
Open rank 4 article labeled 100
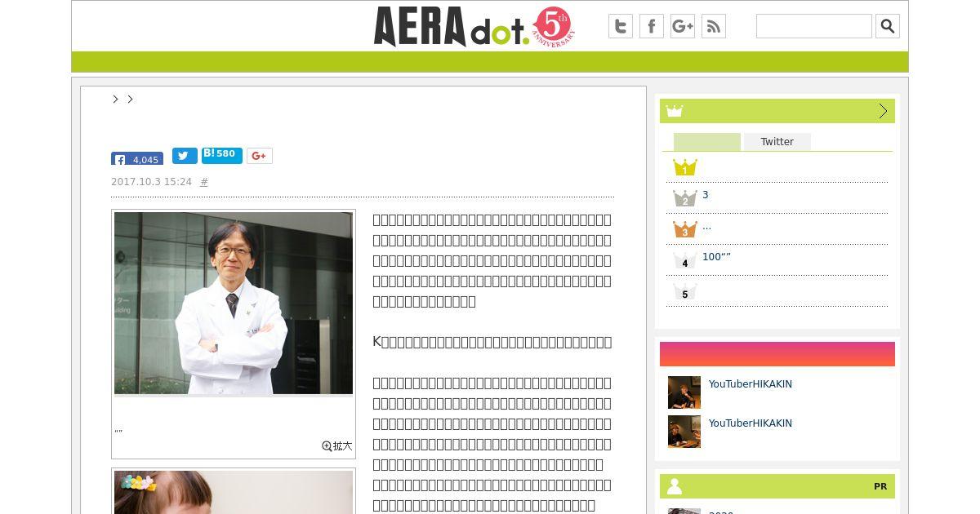tap(716, 257)
